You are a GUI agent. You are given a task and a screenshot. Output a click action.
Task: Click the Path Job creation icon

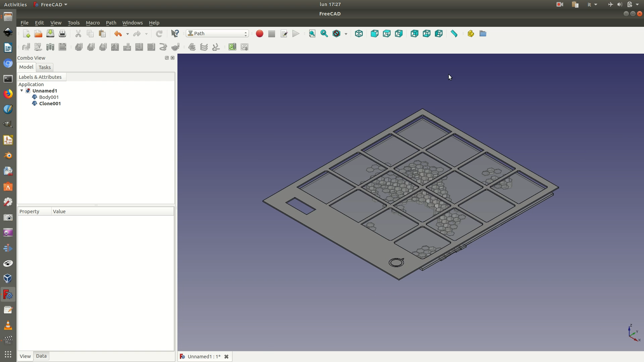26,47
